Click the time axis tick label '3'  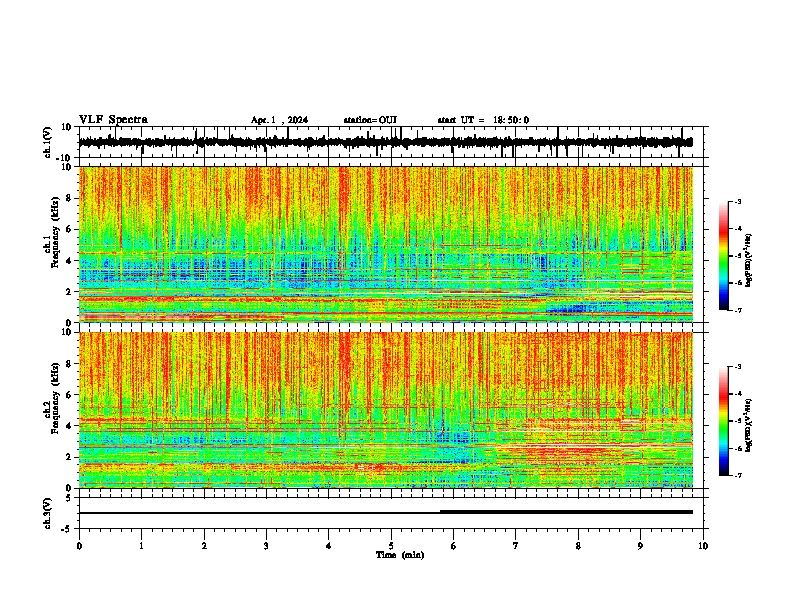266,546
